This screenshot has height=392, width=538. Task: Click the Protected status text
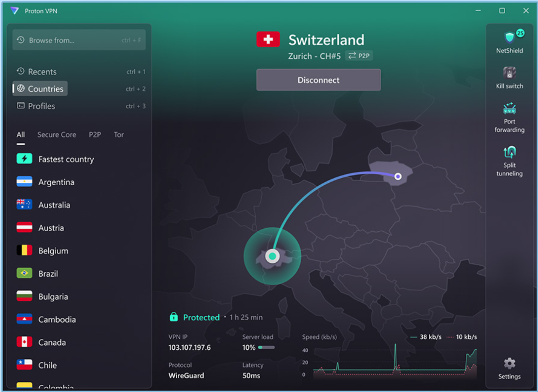pos(201,317)
